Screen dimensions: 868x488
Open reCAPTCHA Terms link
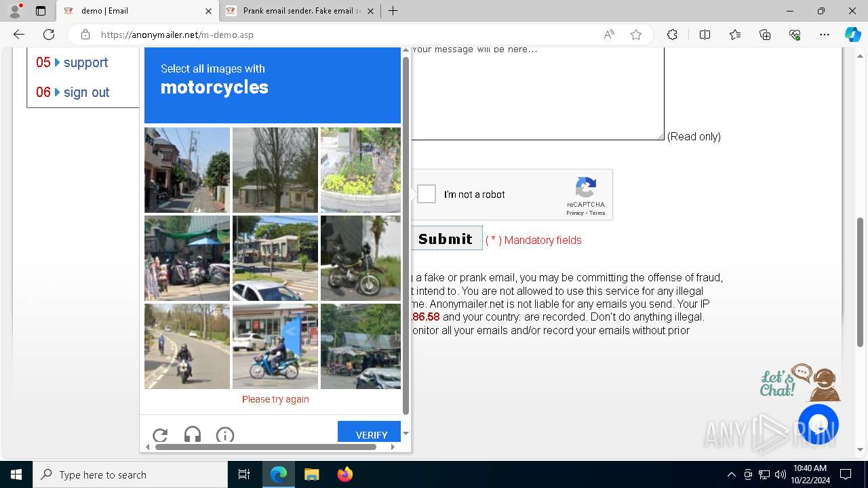coord(597,213)
